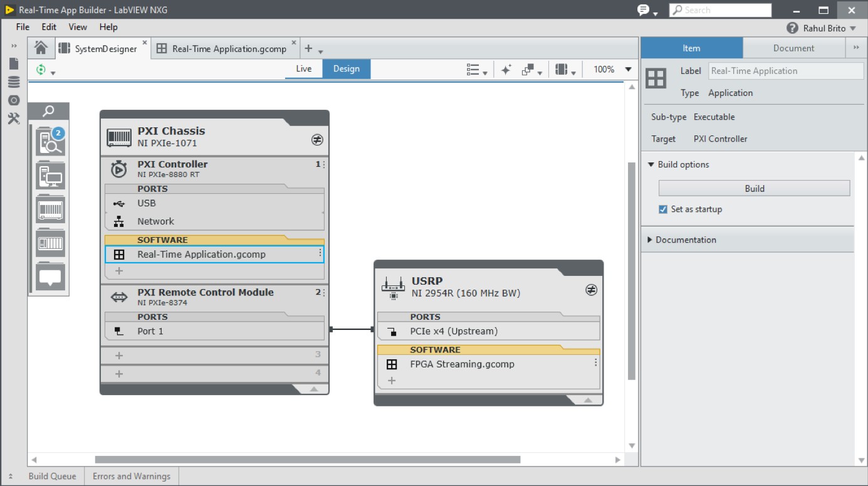This screenshot has width=868, height=486.
Task: Open PXI Remote Control Module options menu
Action: tap(323, 292)
